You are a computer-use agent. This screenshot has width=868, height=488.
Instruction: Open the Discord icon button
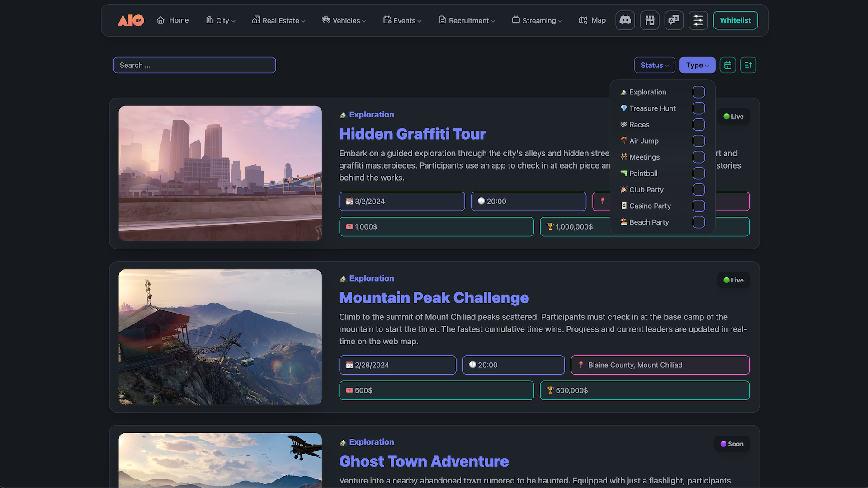click(625, 20)
